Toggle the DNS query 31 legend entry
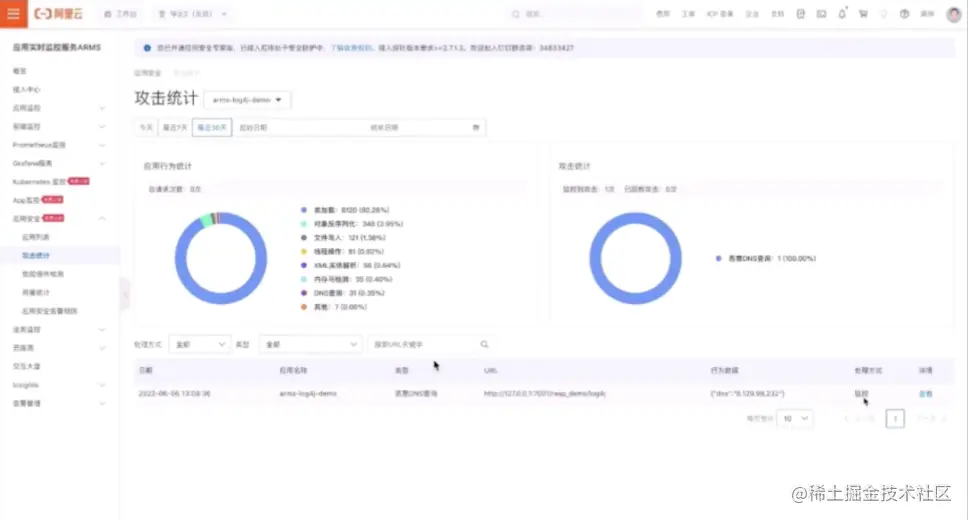The width and height of the screenshot is (968, 520). [x=343, y=293]
